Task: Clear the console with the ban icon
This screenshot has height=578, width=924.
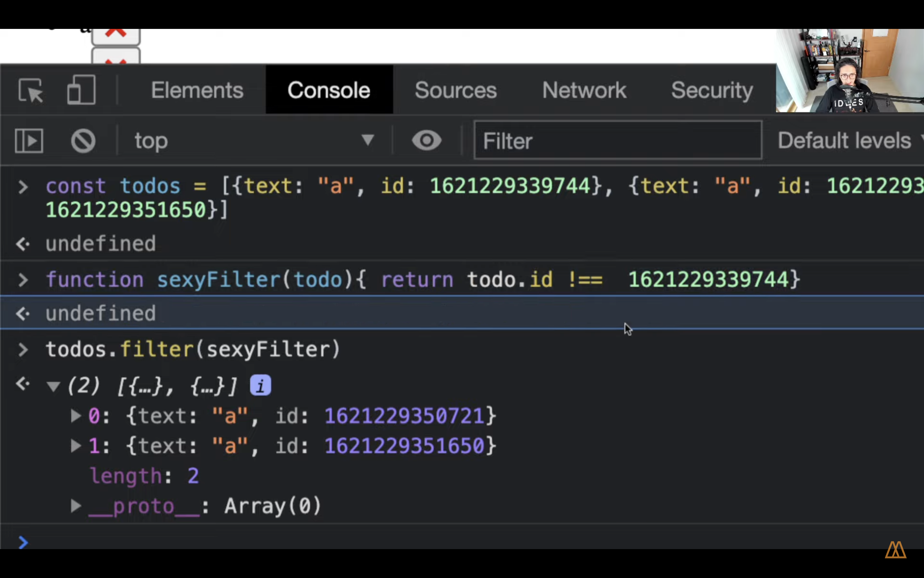Action: point(83,141)
